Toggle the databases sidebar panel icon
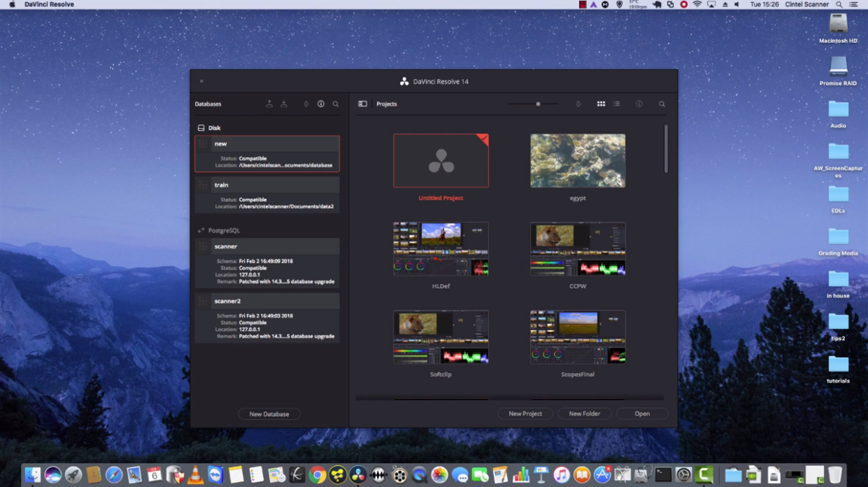 click(x=362, y=104)
